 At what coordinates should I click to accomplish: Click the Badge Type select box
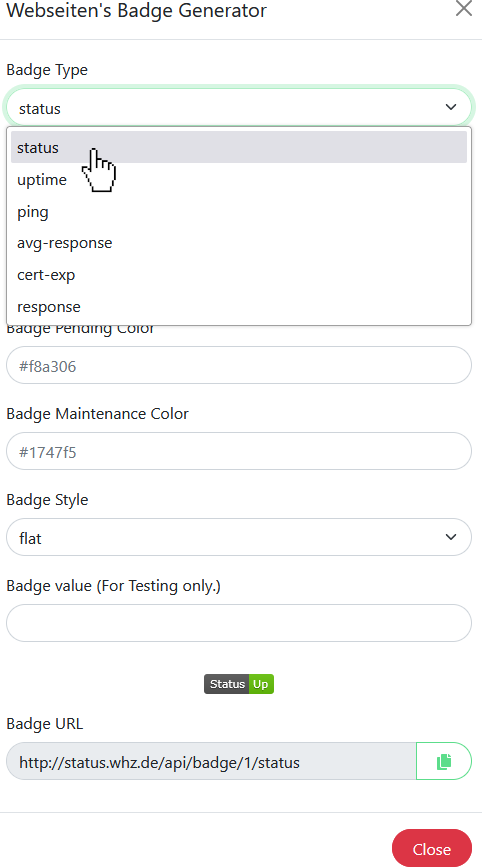(239, 107)
